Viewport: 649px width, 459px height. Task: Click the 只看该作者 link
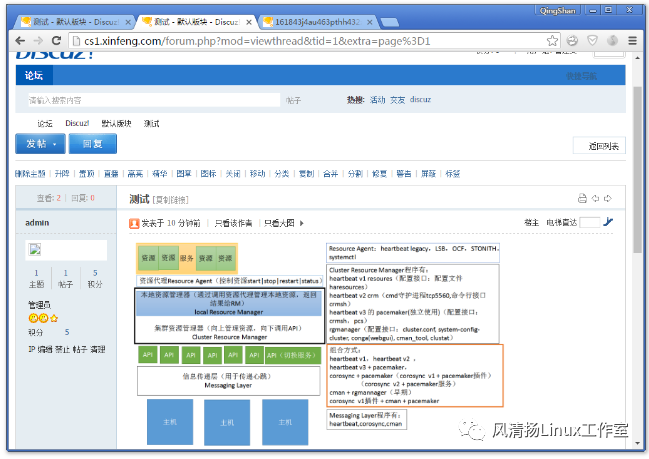(x=233, y=223)
